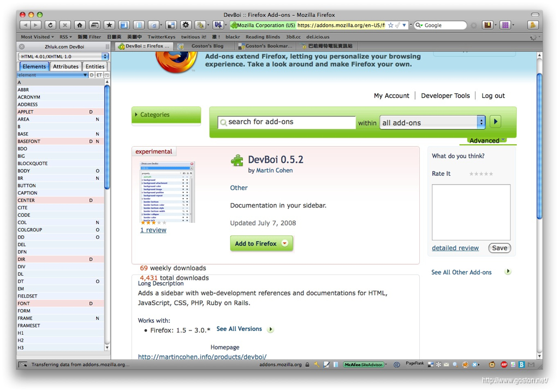Click the DevBoi sidebar vertical scrollbar
This screenshot has height=392, width=559.
(107, 136)
